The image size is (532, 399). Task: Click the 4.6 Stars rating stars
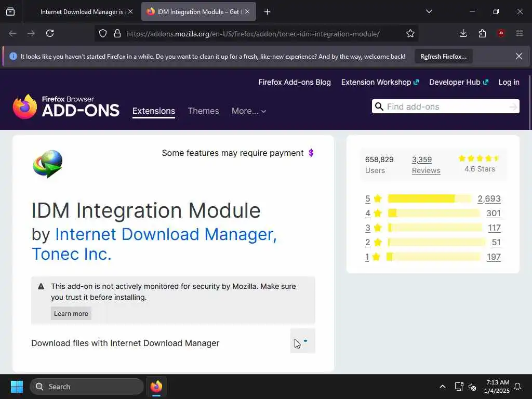[x=479, y=158]
